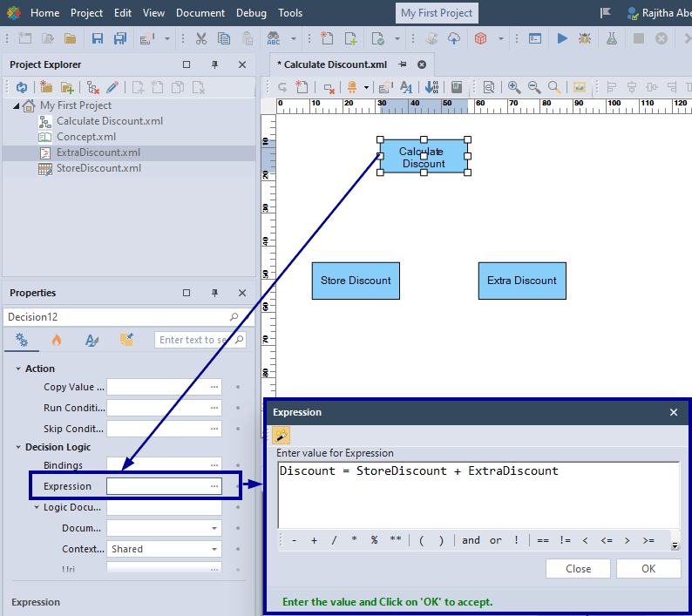Viewport: 692px width, 616px height.
Task: Click Close button in Expression dialog
Action: (578, 569)
